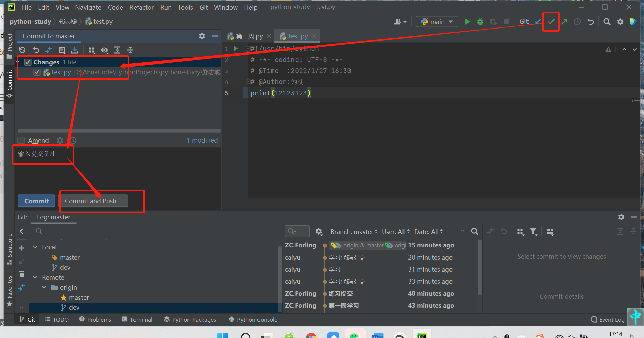Open the TODO tool window
644x338 pixels.
[57, 320]
